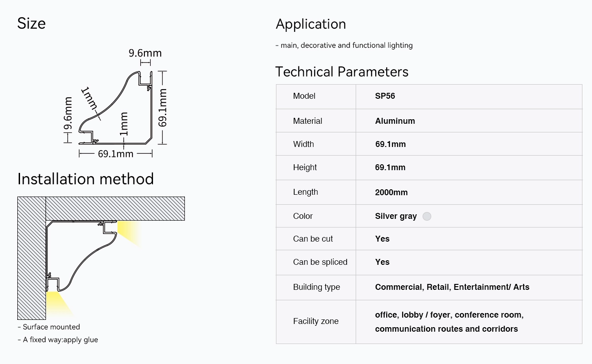
Task: Select the SP56 model value
Action: point(385,96)
